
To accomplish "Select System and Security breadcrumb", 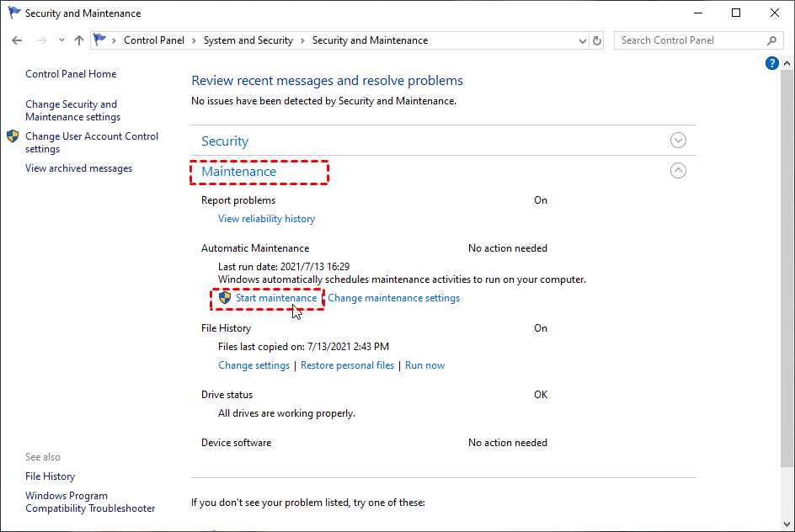I will point(248,40).
